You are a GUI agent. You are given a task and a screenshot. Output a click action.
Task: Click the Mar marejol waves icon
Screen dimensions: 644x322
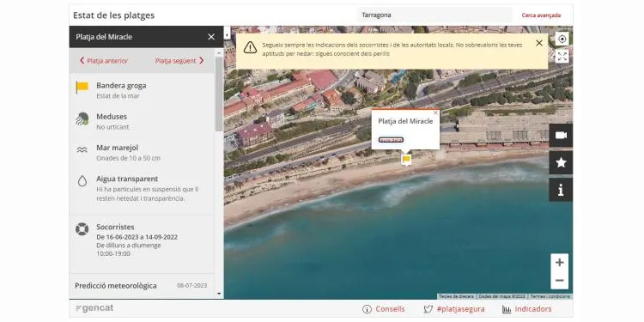point(82,150)
